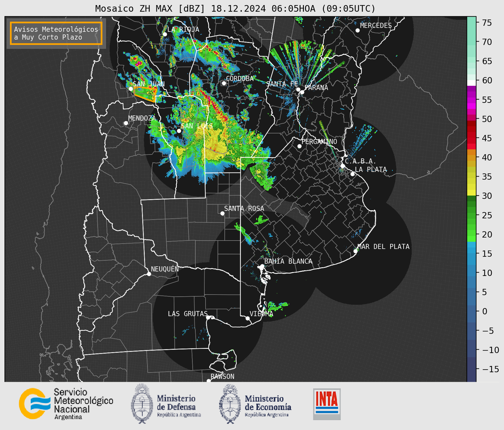Click the LAS GRUTAS label text
The width and height of the screenshot is (504, 430).
188,314
